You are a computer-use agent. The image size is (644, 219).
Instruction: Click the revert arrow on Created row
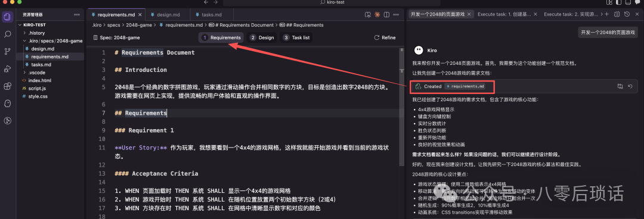click(630, 86)
